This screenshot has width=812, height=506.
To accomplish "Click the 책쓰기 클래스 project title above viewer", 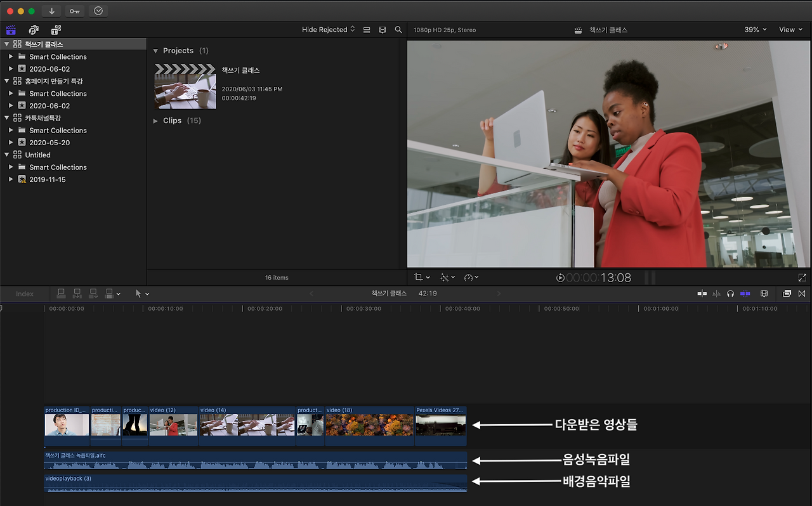I will coord(608,30).
